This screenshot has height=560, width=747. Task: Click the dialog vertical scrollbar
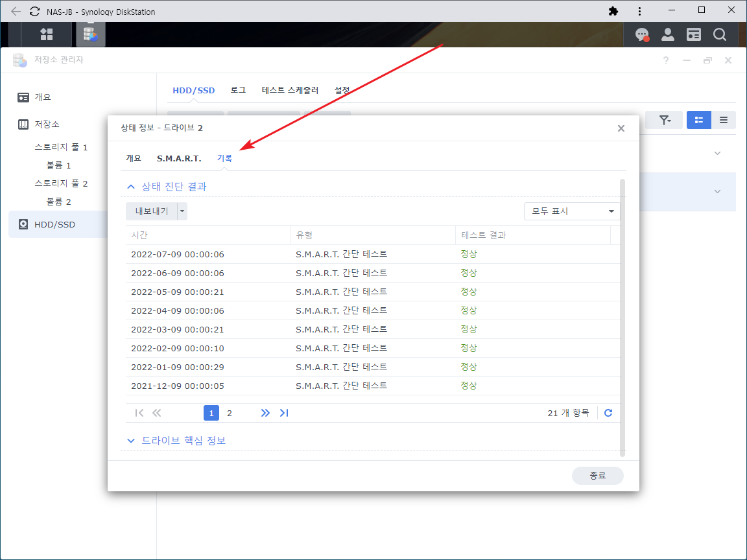point(622,318)
